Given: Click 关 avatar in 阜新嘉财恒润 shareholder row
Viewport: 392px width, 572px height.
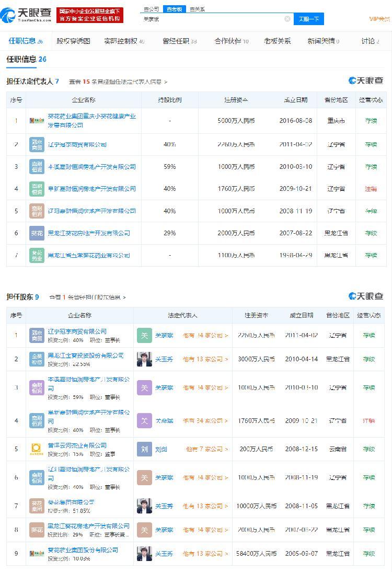Looking at the screenshot, I should pos(144,420).
